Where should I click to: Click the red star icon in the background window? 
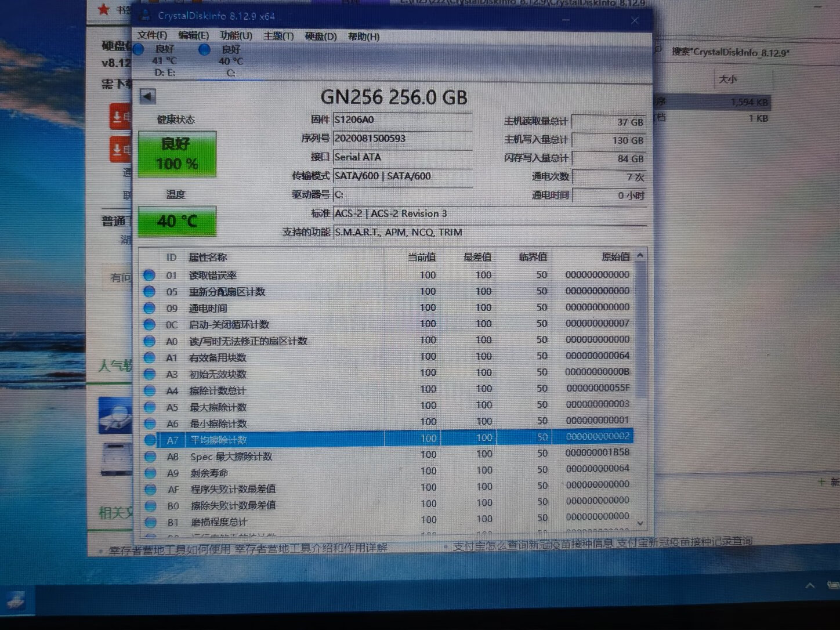click(104, 9)
